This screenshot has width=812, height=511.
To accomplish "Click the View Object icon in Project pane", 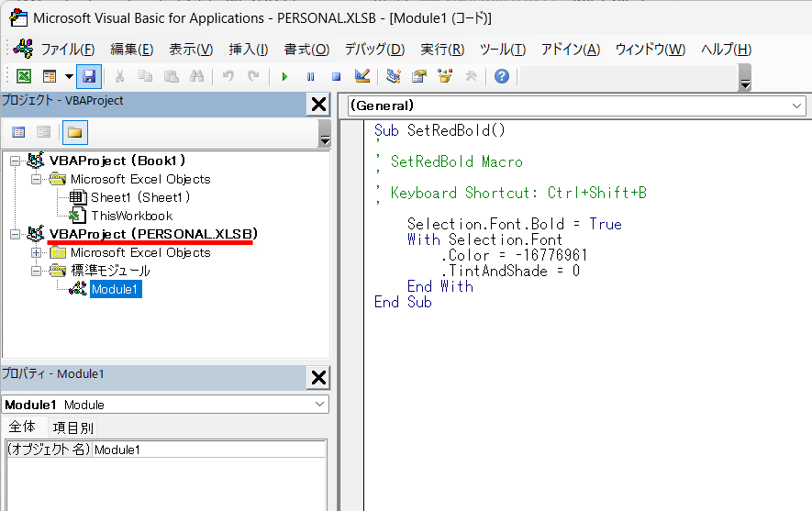I will tap(43, 132).
